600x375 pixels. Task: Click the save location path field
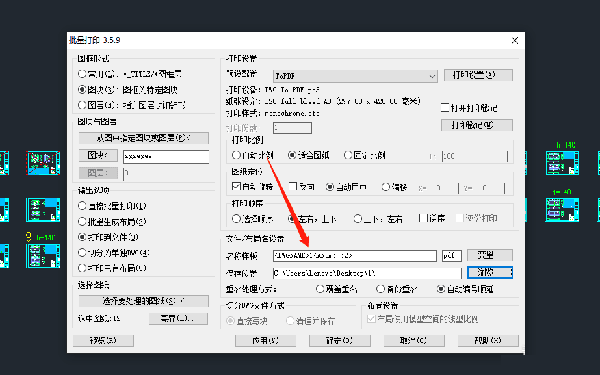pos(367,273)
